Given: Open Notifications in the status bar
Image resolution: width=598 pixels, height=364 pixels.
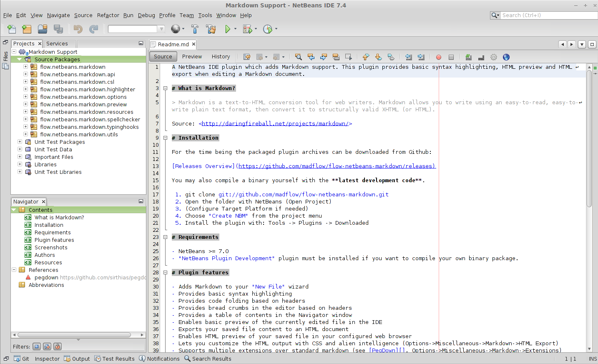Looking at the screenshot, I should pyautogui.click(x=159, y=359).
